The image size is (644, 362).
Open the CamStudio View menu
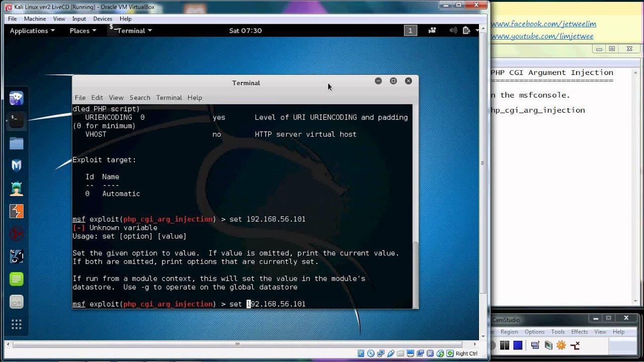tap(600, 332)
